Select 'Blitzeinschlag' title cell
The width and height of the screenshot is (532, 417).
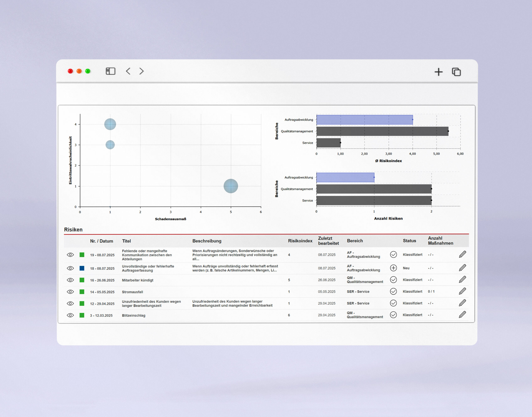pos(134,315)
